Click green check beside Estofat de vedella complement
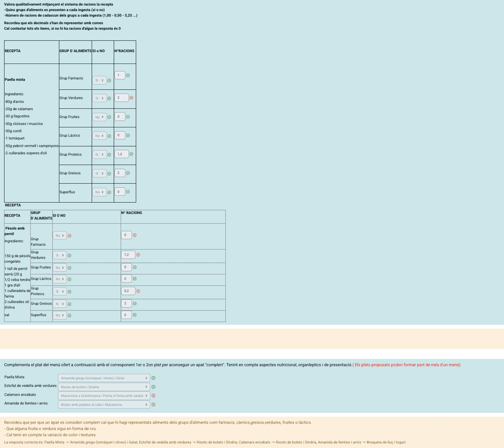 153,387
